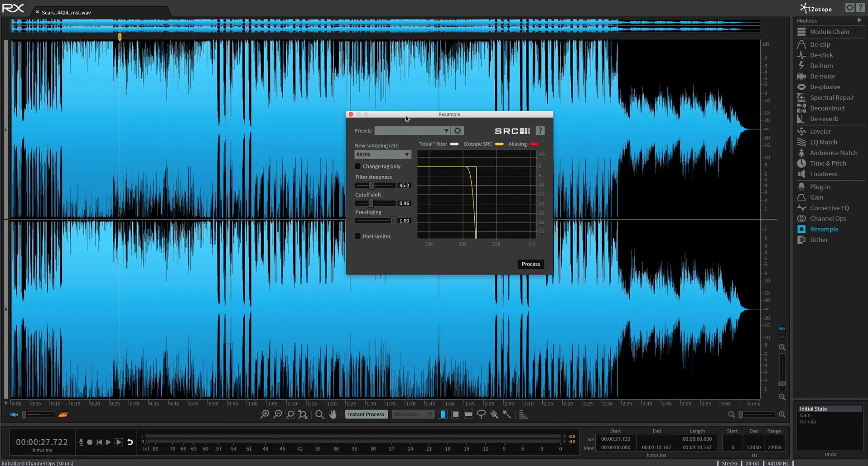Screen dimensions: 868x466
Task: Select the time selection tool
Action: pos(443,414)
